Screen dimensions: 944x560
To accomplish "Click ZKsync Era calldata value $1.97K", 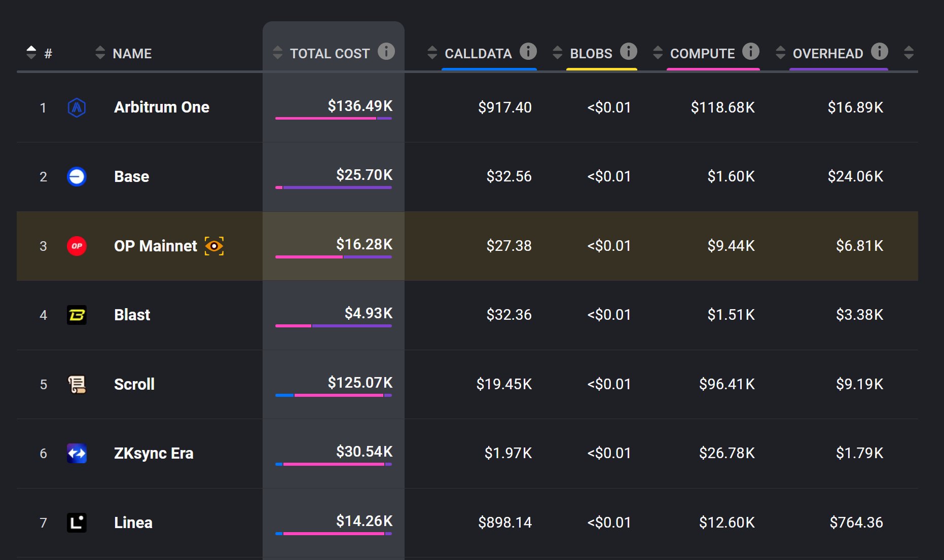I will coord(508,453).
